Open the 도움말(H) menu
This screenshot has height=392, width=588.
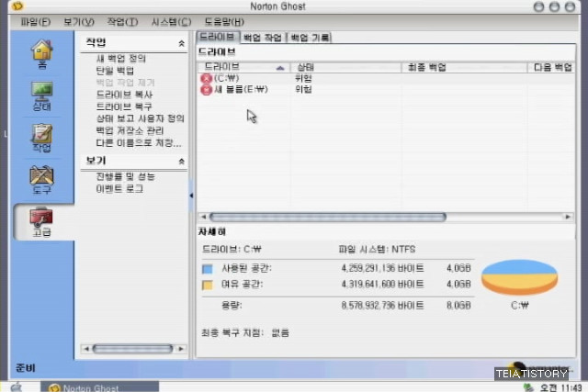point(224,22)
